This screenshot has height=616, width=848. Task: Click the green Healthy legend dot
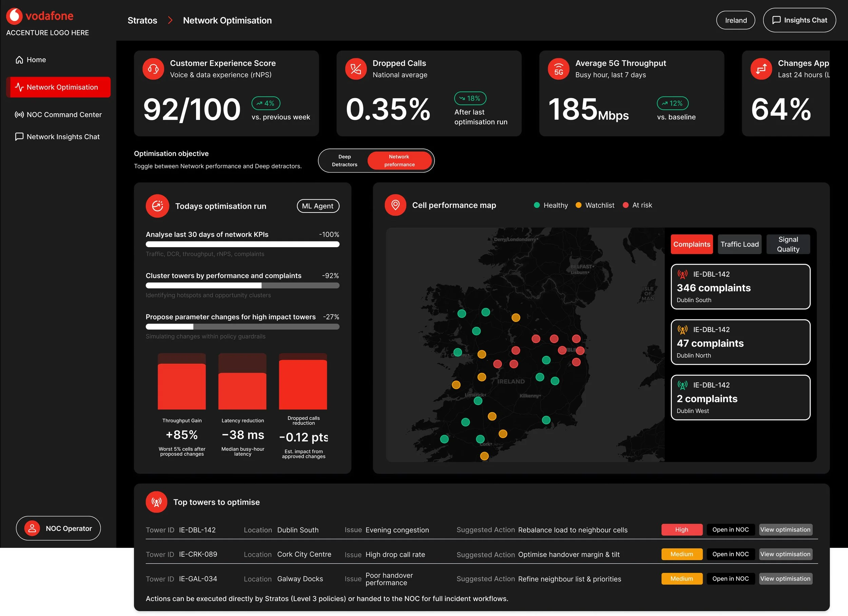point(537,205)
